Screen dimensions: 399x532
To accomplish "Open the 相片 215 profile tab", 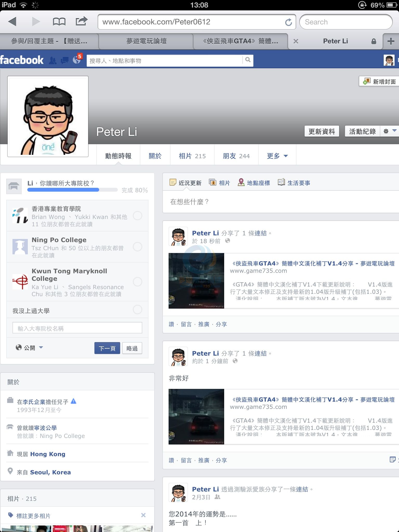I will point(192,156).
